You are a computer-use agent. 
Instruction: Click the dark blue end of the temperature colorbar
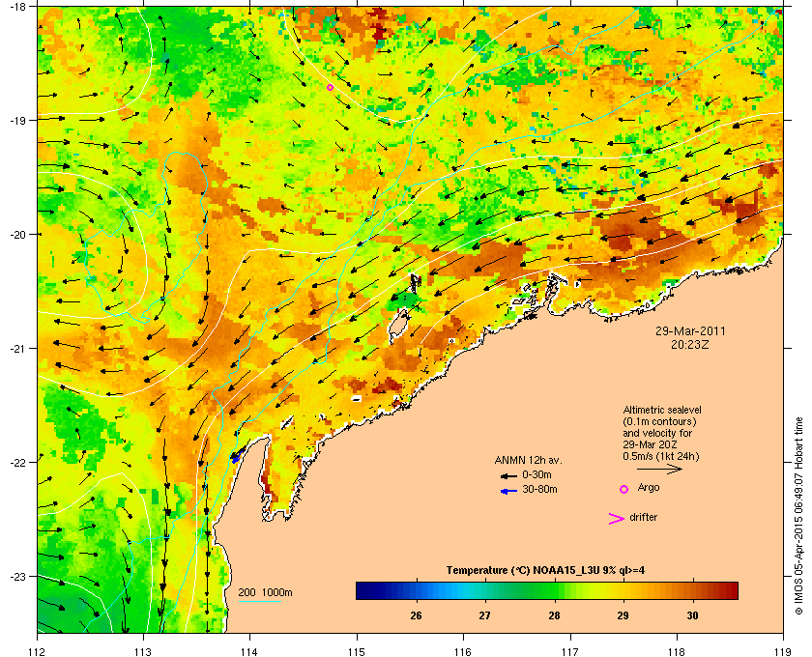tap(363, 590)
